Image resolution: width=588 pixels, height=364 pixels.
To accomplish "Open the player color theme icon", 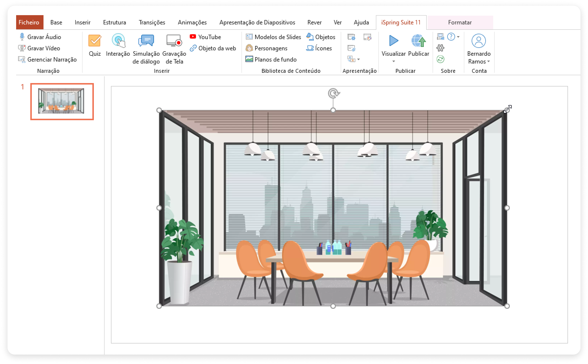I will click(x=367, y=37).
